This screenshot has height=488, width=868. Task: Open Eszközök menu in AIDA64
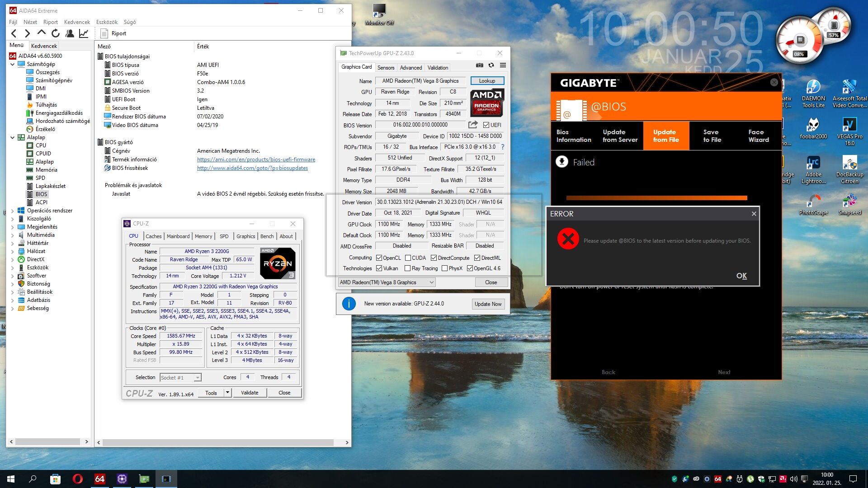(107, 22)
